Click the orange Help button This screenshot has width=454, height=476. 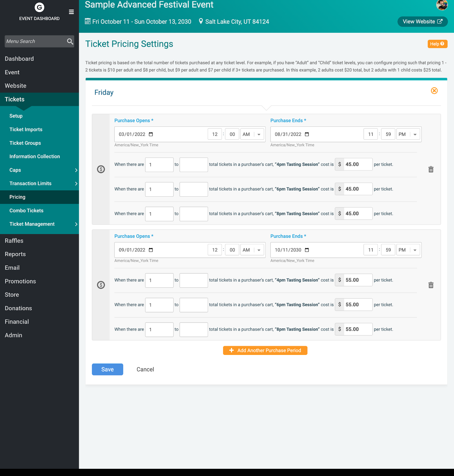(x=437, y=44)
